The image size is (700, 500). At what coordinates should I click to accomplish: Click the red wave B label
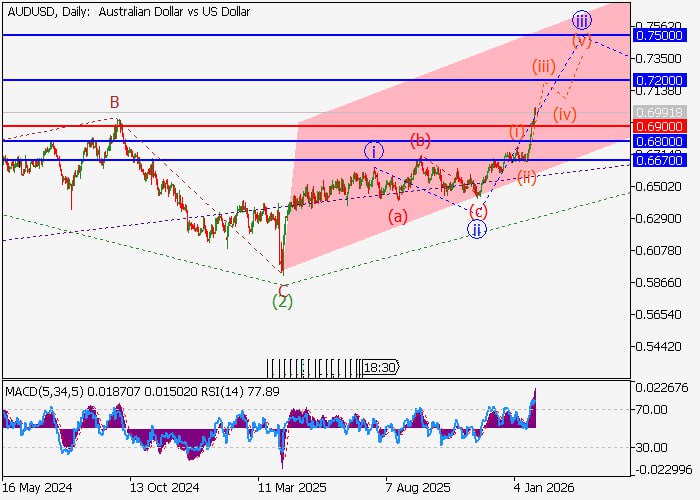pyautogui.click(x=115, y=102)
